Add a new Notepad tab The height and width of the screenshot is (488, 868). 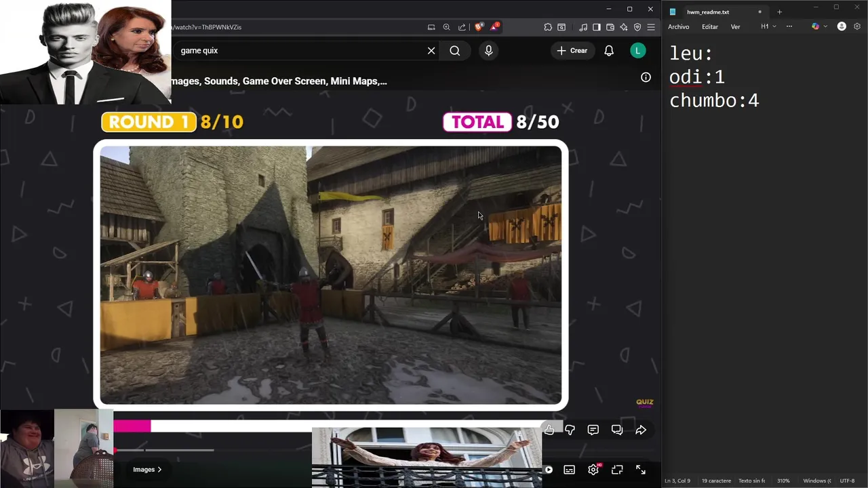tap(779, 12)
